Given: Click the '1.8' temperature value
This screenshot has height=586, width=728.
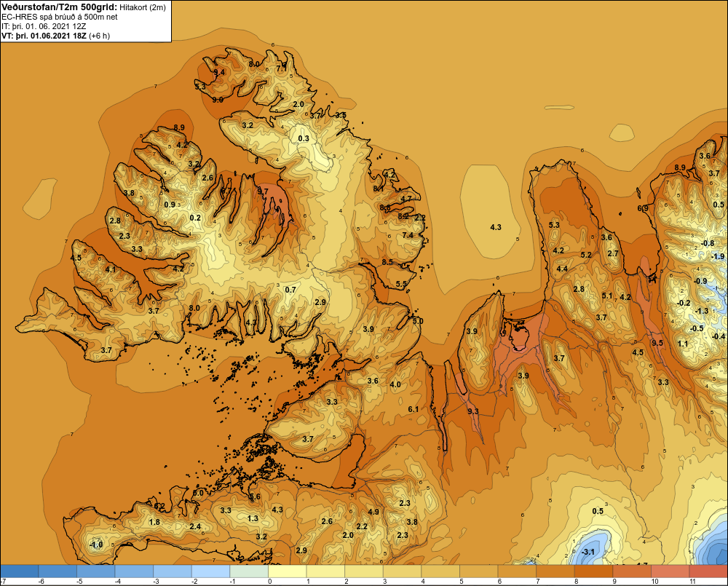Looking at the screenshot, I should pos(154,522).
